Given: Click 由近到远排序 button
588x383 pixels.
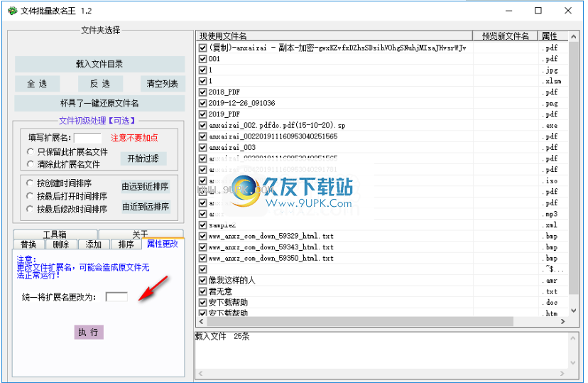Looking at the screenshot, I should pyautogui.click(x=146, y=206).
